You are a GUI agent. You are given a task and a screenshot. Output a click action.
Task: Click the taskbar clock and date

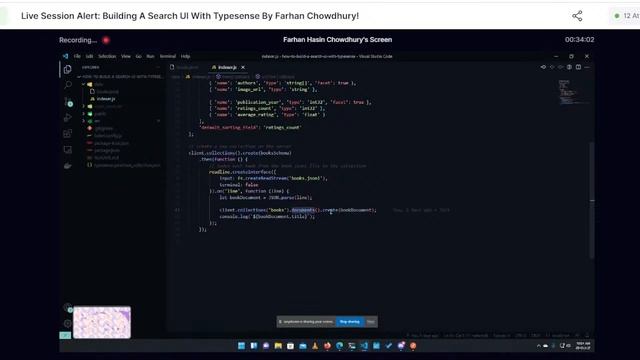(x=583, y=346)
